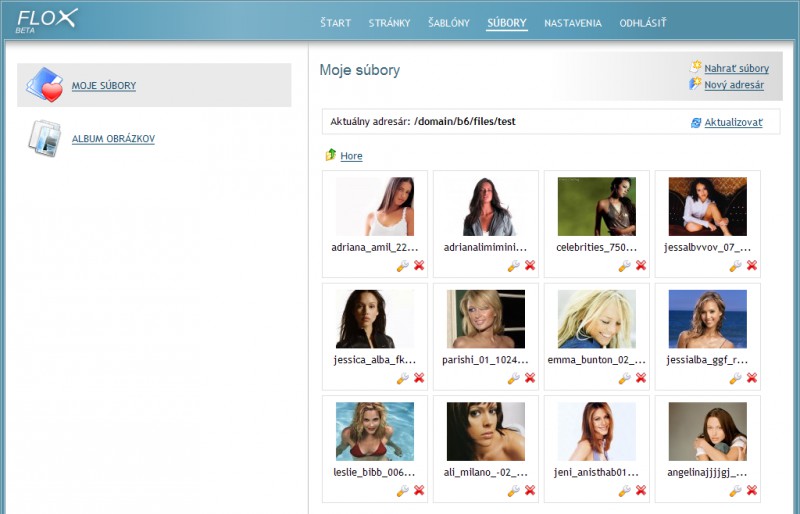Click the Album obrázkov photo stack icon
This screenshot has height=514, width=800.
pyautogui.click(x=44, y=138)
